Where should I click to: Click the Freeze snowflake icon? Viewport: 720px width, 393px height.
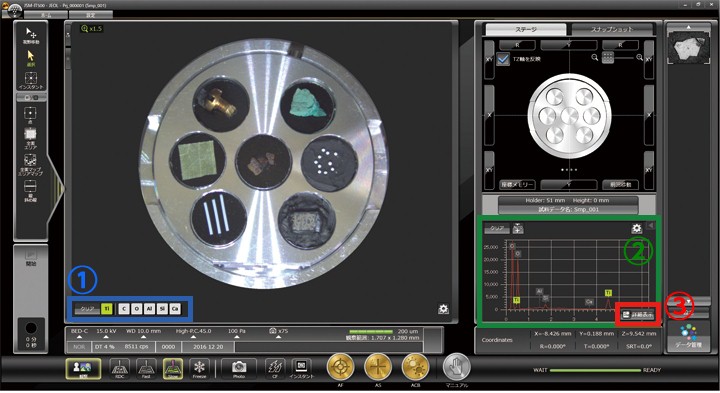[199, 368]
